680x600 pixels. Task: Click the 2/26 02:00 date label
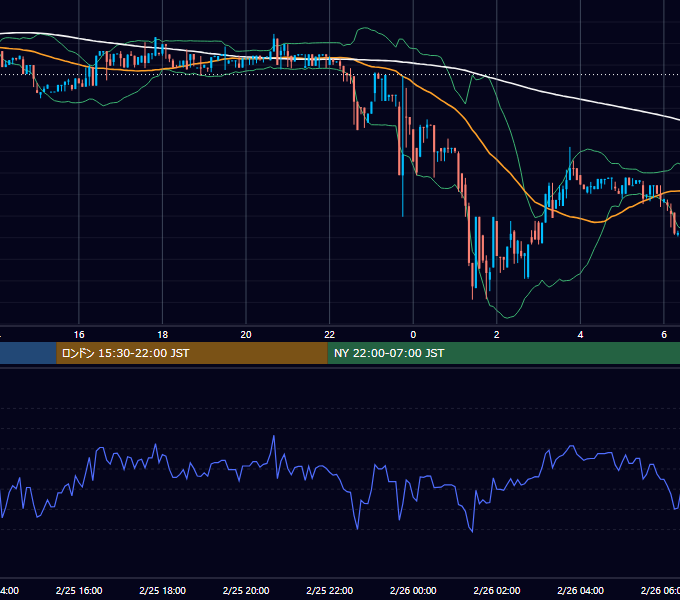(x=497, y=590)
